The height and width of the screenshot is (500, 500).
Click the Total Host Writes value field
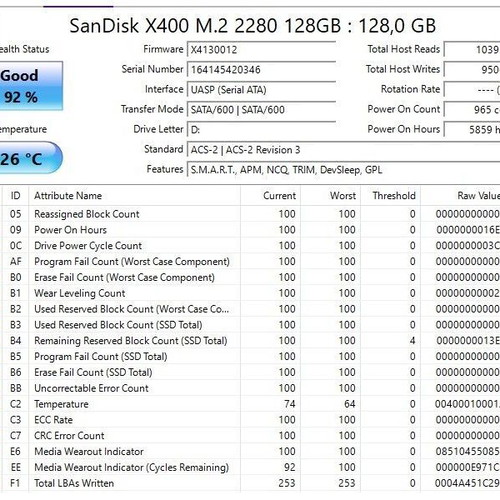click(x=472, y=70)
